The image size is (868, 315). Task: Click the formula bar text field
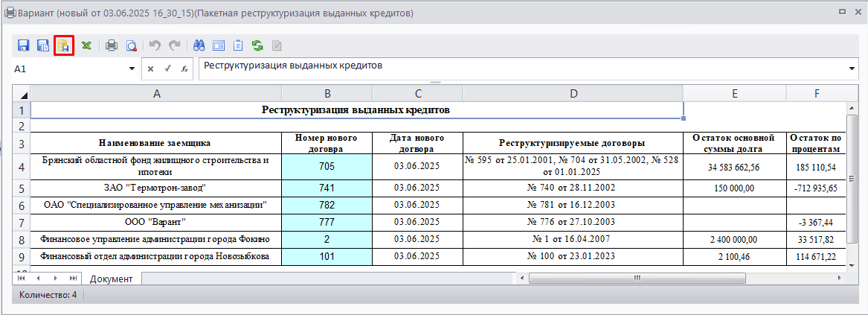click(521, 67)
